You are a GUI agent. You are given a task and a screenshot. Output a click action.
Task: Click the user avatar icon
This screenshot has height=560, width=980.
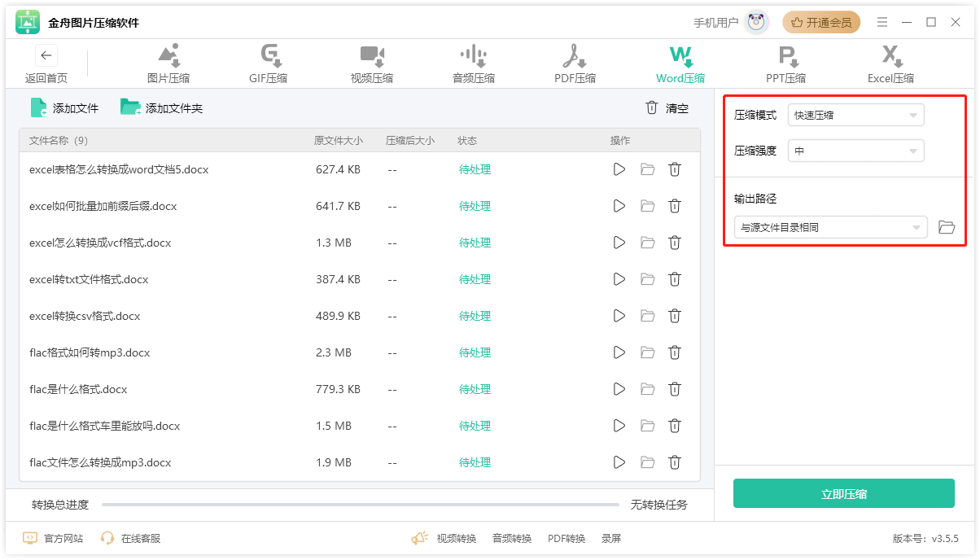[757, 22]
